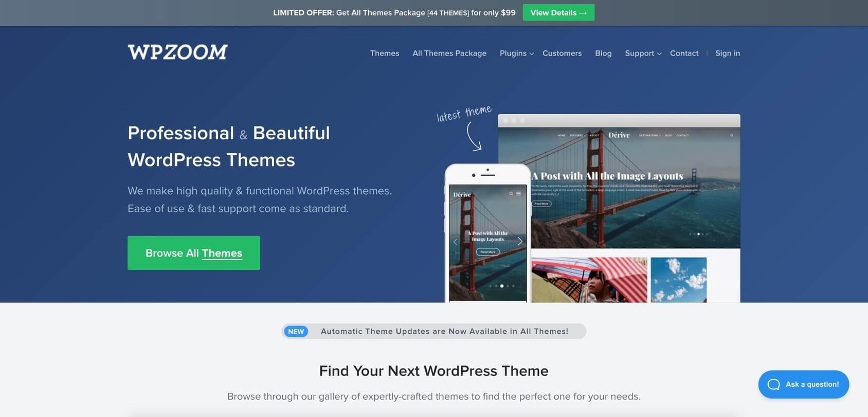Open the Themes menu item
The width and height of the screenshot is (868, 417).
385,53
